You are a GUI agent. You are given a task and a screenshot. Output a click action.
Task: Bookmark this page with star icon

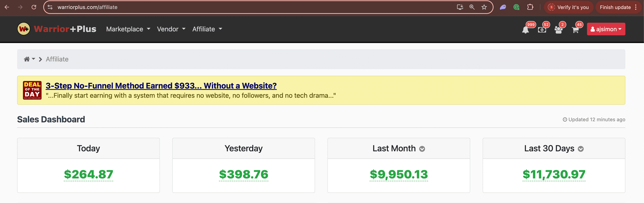[x=484, y=7]
